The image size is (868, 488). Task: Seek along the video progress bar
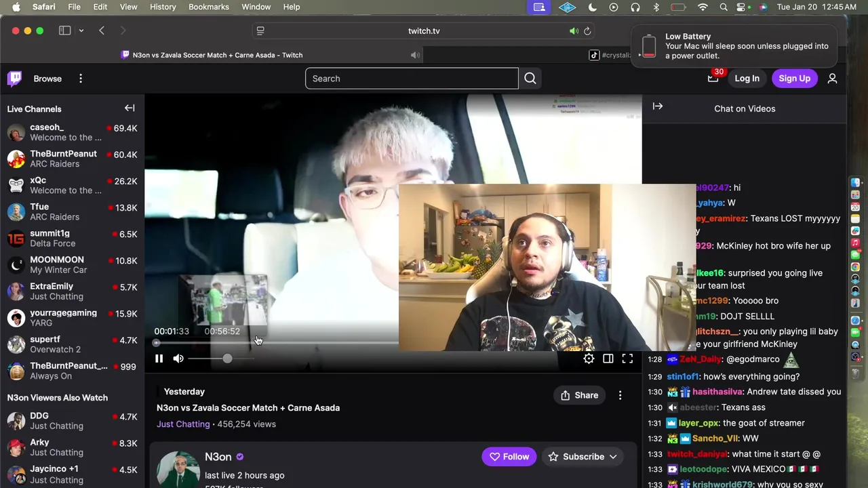tap(277, 342)
